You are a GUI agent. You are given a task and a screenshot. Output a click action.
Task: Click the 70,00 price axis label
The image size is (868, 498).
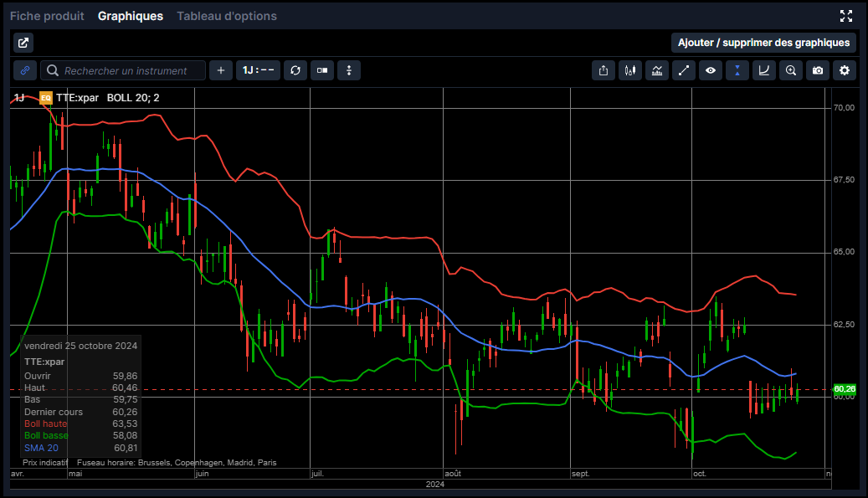point(845,108)
